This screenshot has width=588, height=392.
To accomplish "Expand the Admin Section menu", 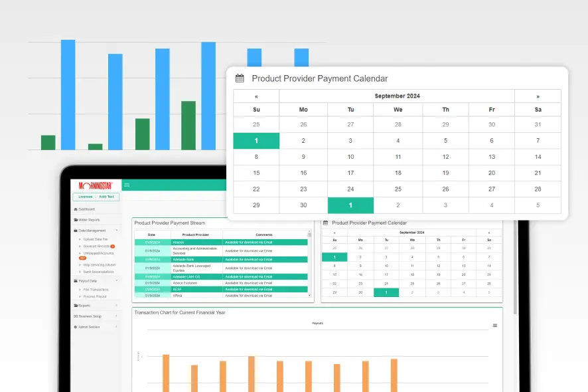I will click(x=96, y=327).
